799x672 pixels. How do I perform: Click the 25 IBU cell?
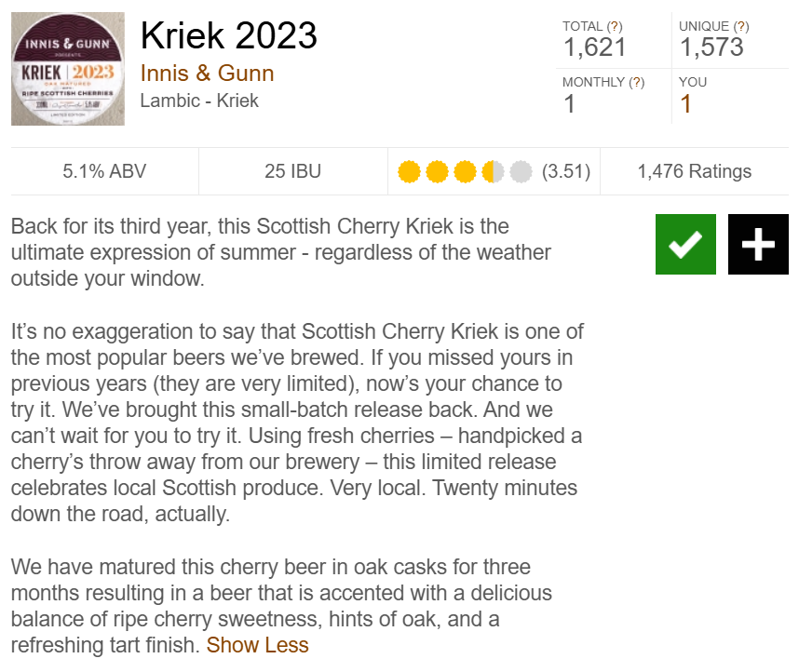[x=292, y=172]
